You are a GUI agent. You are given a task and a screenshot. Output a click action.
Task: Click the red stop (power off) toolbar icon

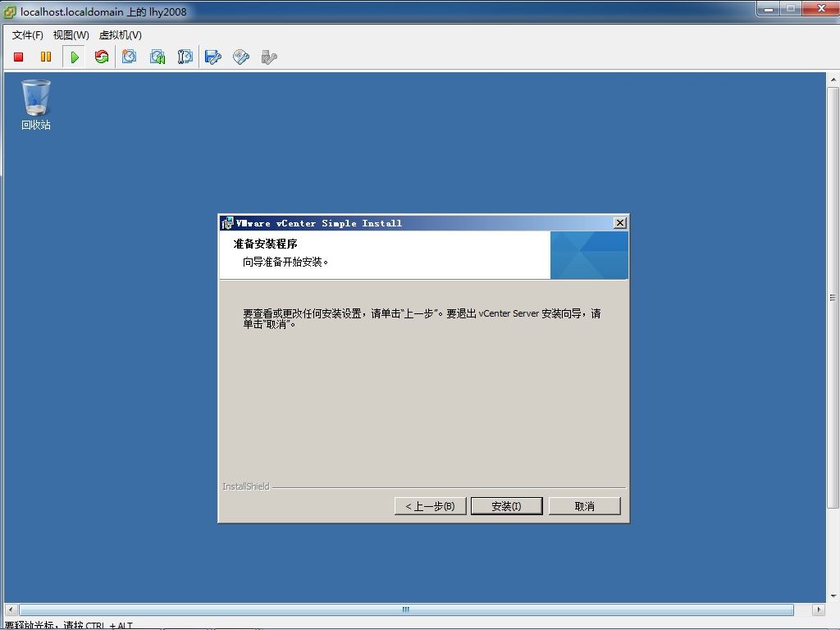point(19,57)
